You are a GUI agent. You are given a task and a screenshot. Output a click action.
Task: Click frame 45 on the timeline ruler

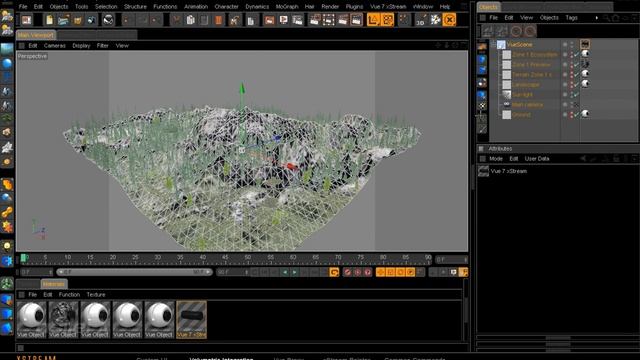(x=225, y=258)
